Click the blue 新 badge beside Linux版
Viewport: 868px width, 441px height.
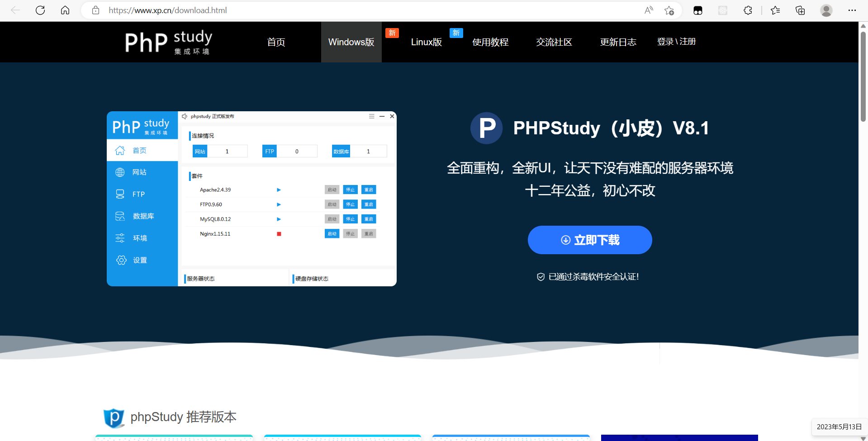tap(456, 33)
